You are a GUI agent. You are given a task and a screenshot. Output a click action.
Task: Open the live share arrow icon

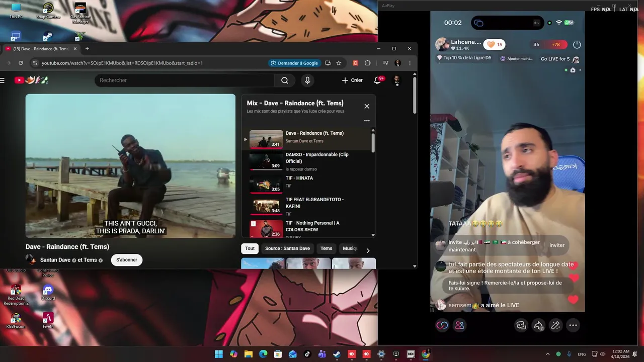click(538, 325)
